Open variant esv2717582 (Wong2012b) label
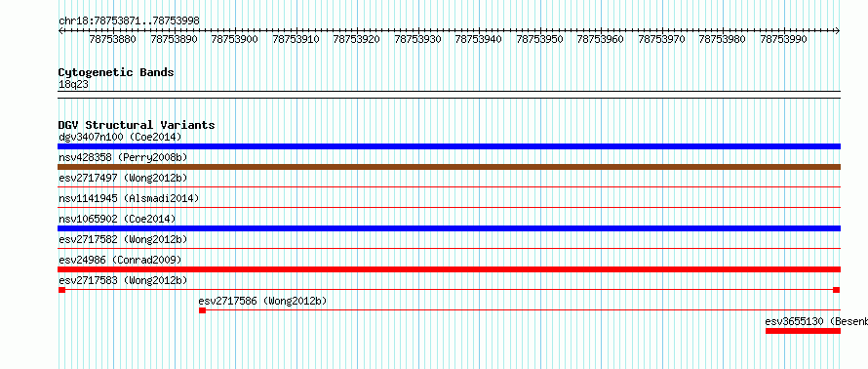This screenshot has height=369, width=868. 123,239
